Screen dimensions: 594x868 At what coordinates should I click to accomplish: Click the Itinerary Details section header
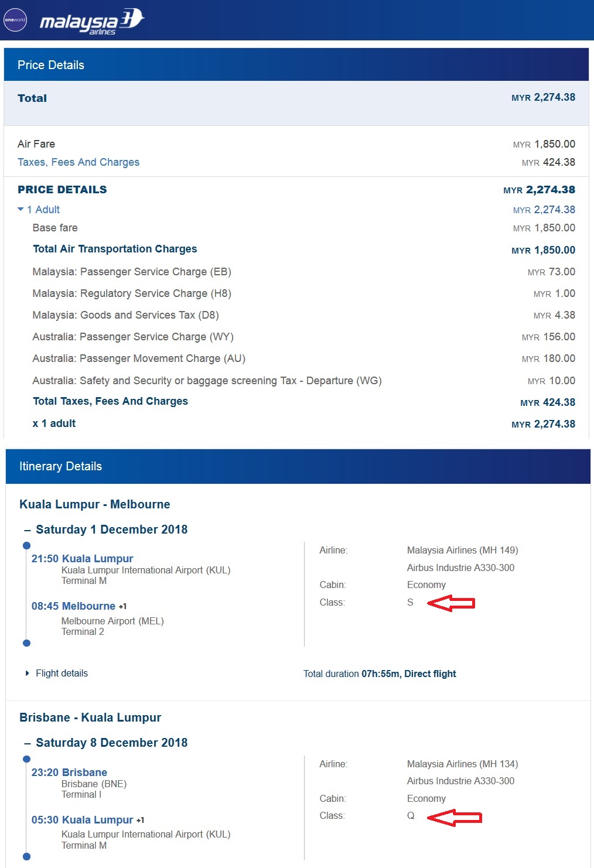(x=60, y=466)
